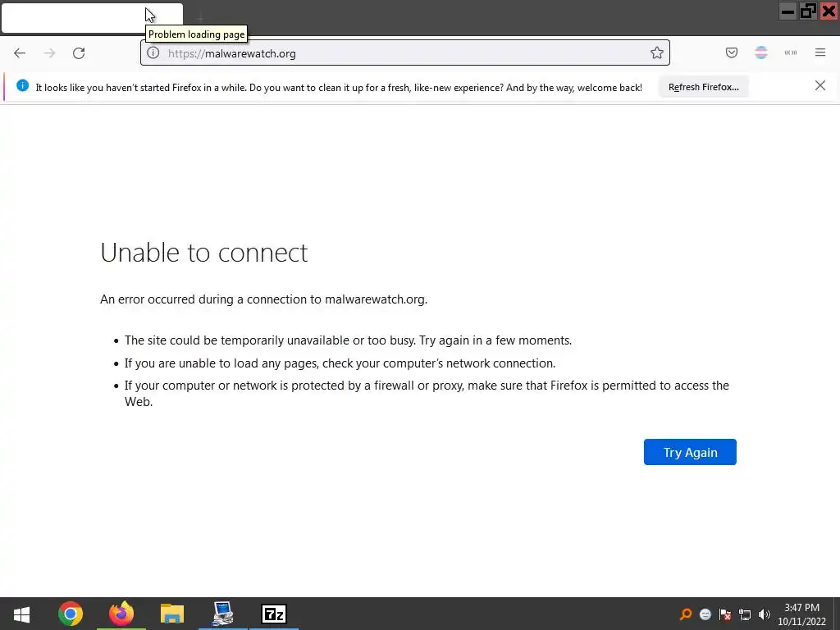
Task: Focus the address bar with malwarewatch.org
Action: pyautogui.click(x=405, y=53)
